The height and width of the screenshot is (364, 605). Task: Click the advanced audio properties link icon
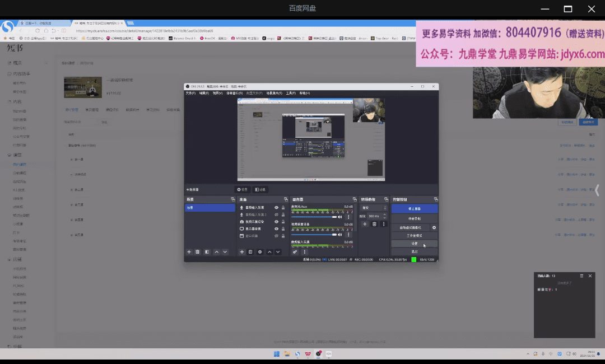(295, 252)
